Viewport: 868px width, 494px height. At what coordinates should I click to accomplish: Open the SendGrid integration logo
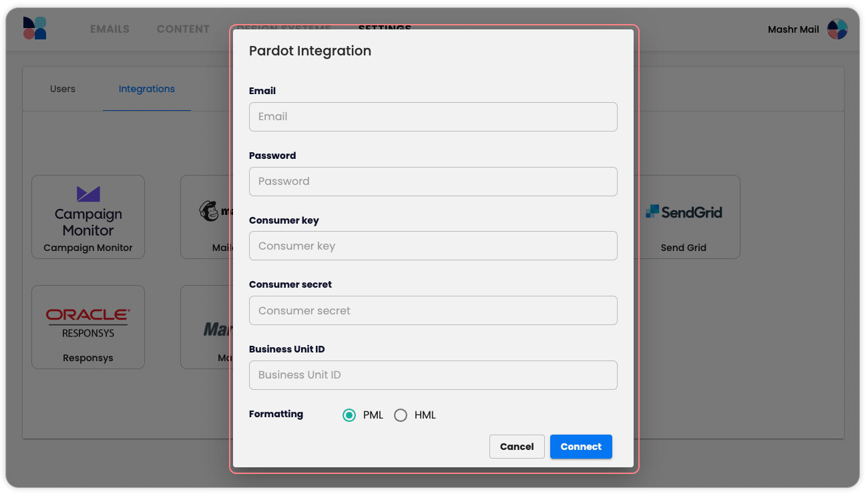(683, 212)
